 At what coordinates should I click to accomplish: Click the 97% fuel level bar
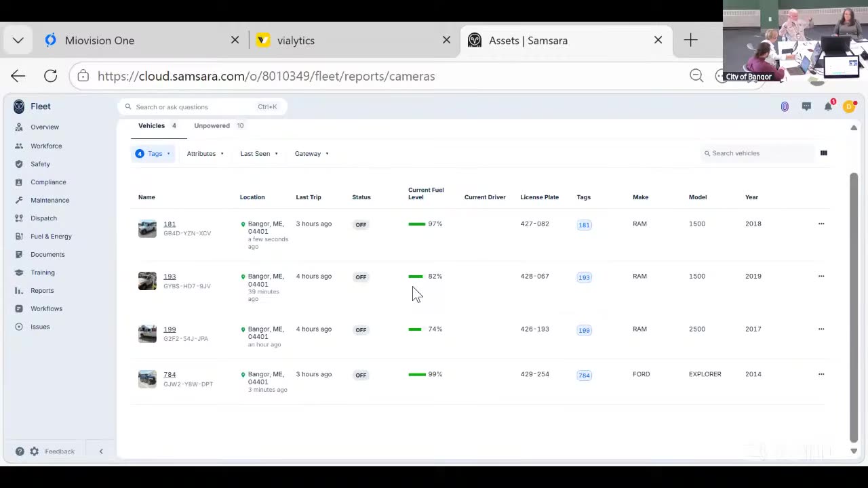pos(416,224)
